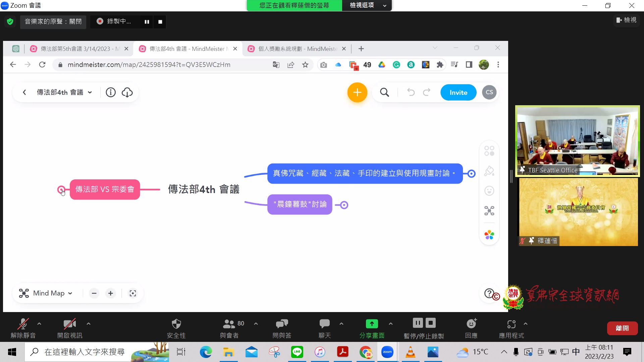Open the View menu at top right
This screenshot has height=362, width=644.
626,20
